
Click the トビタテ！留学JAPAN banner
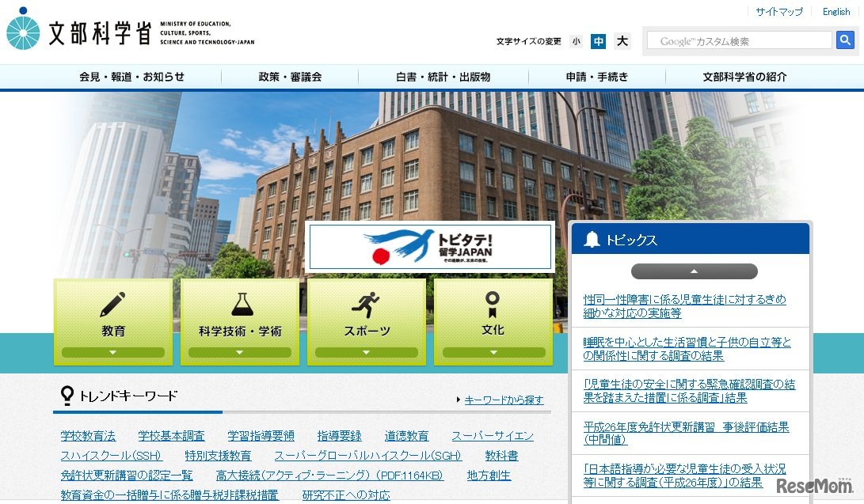pyautogui.click(x=430, y=247)
